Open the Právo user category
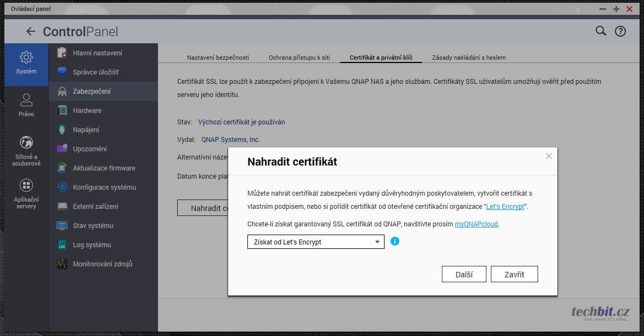644x336 pixels. (26, 105)
